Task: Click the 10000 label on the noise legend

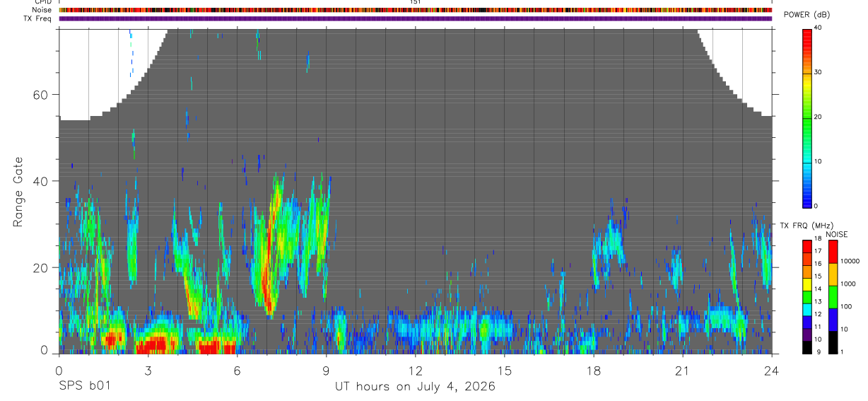Action: (x=852, y=261)
